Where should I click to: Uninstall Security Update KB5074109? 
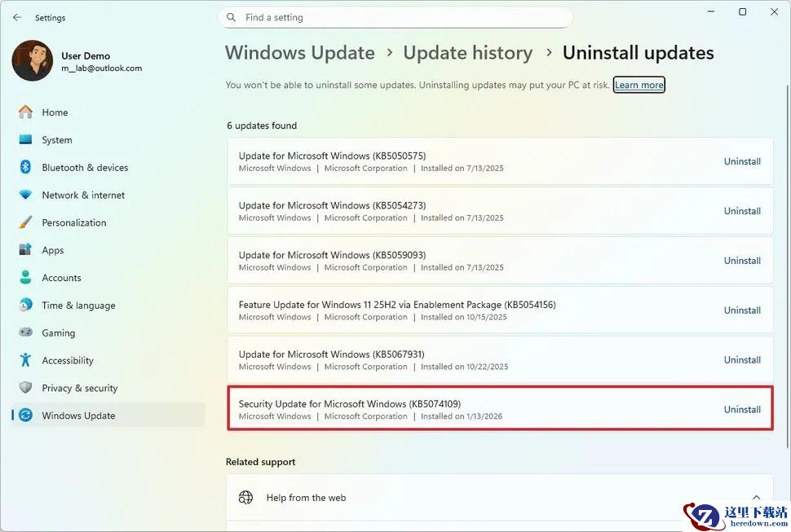tap(742, 410)
